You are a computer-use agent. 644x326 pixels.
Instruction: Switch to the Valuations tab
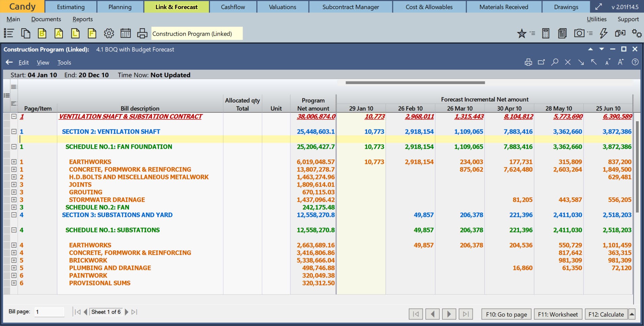pos(283,7)
